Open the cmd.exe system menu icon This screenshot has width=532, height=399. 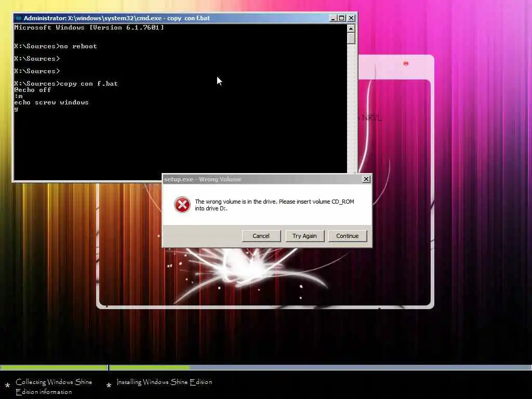(19, 18)
